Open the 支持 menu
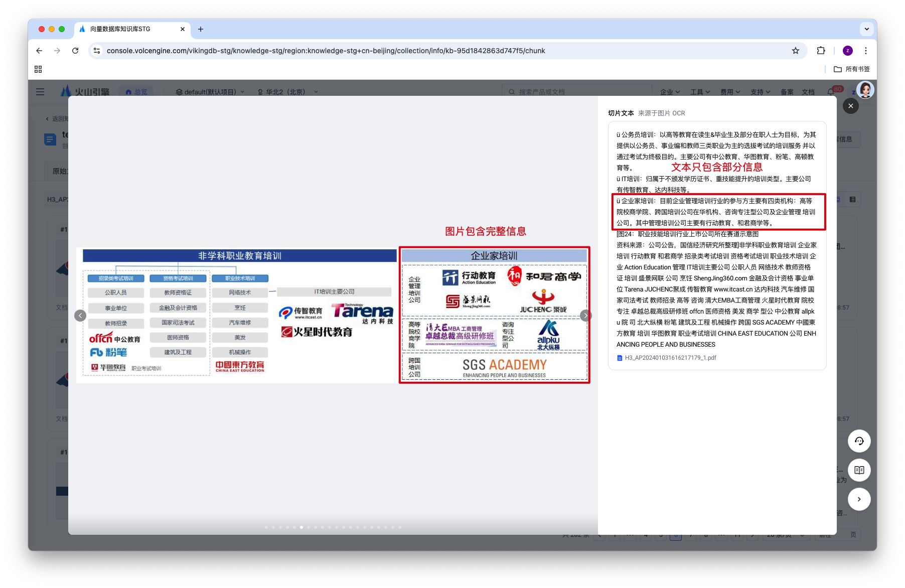Screen dimensions: 905x588 point(760,92)
